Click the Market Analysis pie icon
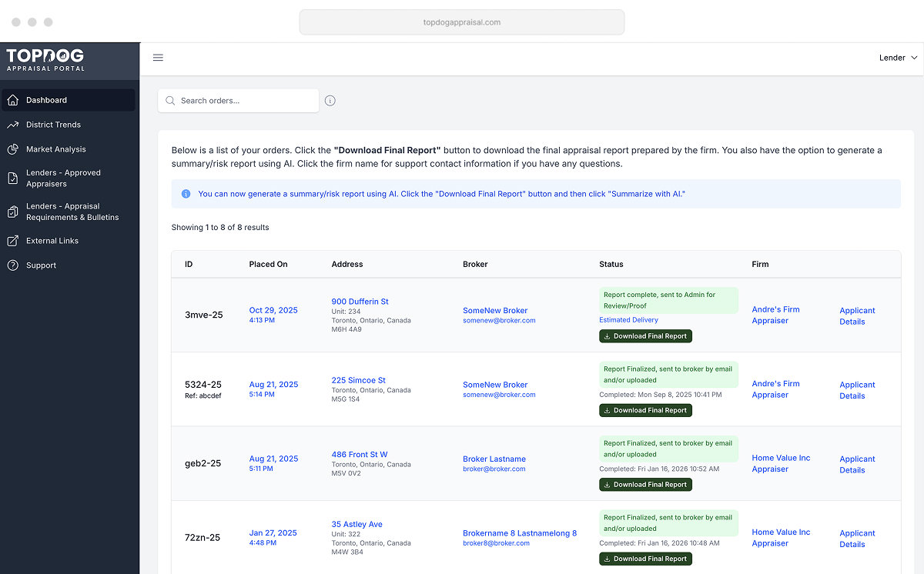 pos(12,149)
